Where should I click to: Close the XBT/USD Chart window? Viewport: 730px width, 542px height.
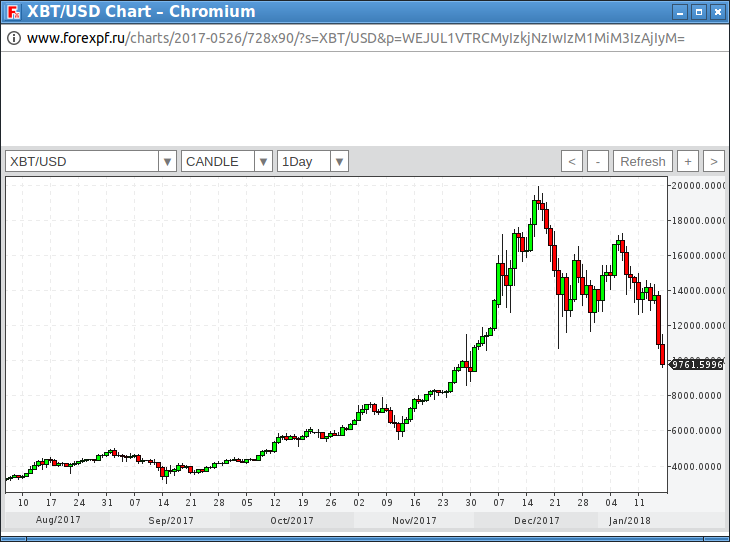(717, 12)
